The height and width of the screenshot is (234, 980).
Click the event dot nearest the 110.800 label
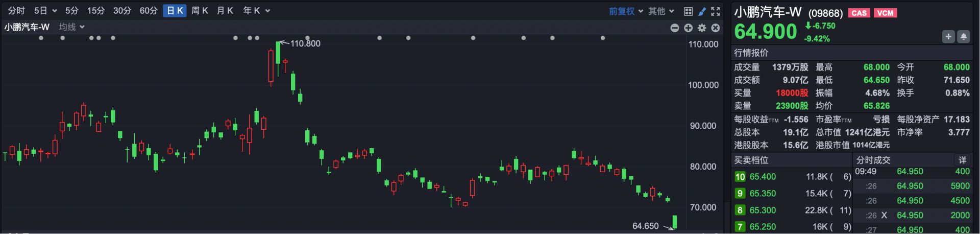[307, 38]
